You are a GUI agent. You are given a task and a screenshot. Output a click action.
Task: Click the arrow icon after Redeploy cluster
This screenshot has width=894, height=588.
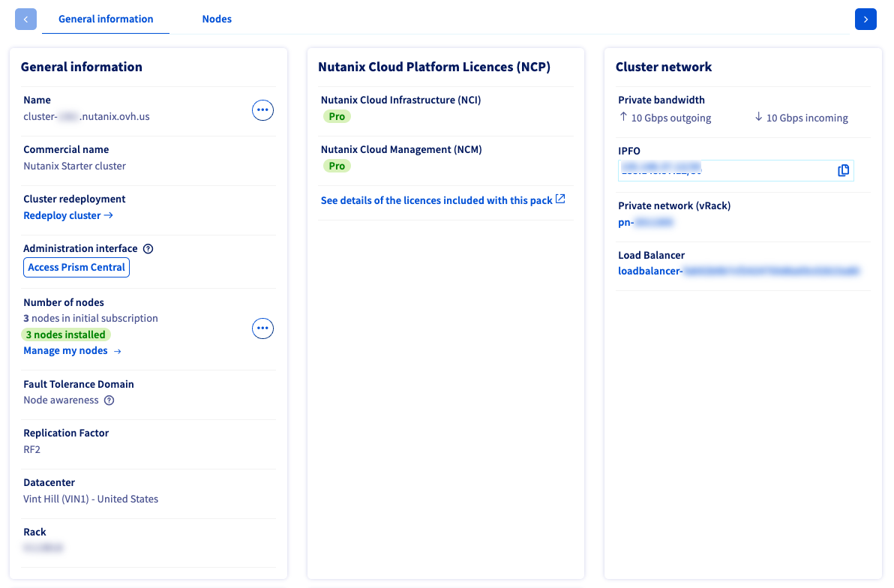[108, 215]
